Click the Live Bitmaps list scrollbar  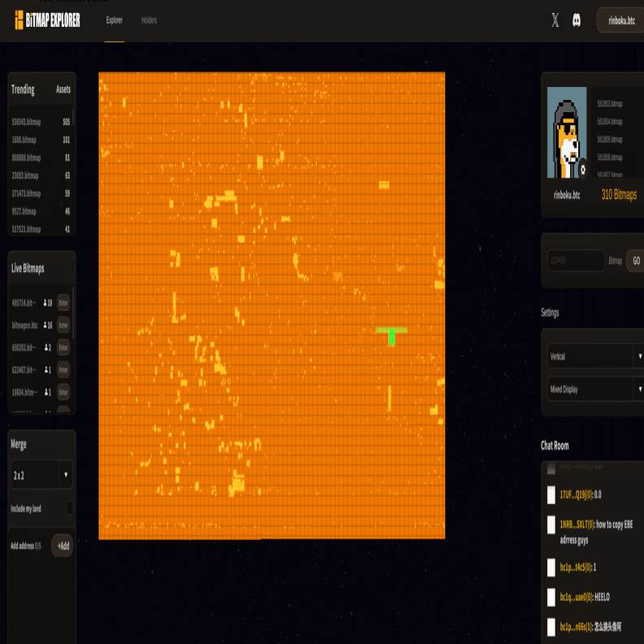pos(73,313)
